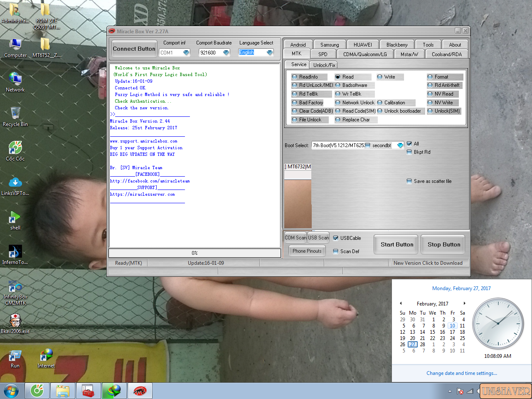Click the 0% progress bar
Viewport: 532px width, 399px height.
tap(195, 253)
